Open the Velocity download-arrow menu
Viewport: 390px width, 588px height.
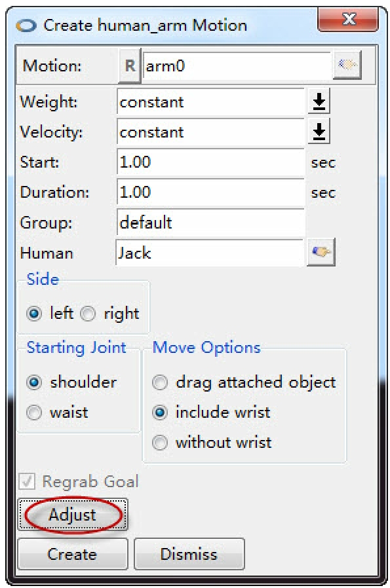(319, 131)
